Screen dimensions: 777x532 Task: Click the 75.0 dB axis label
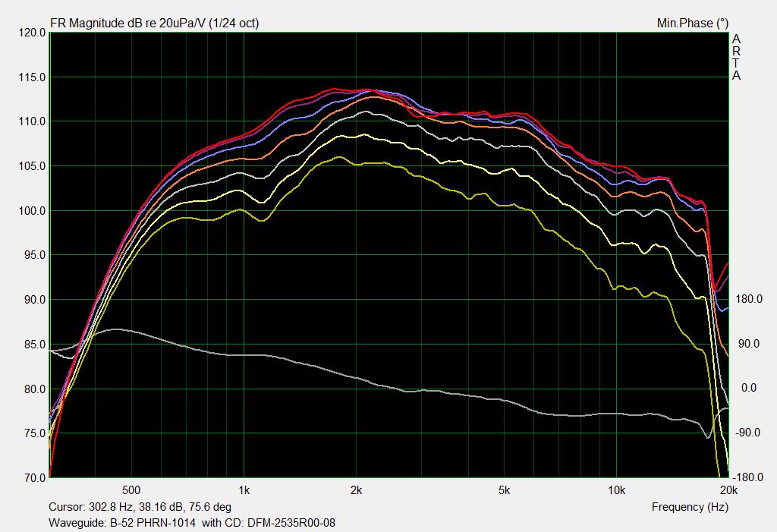[x=35, y=433]
